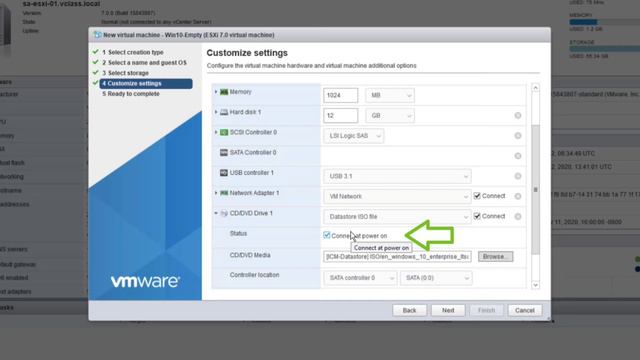Toggle CD/DVD Drive 1 Connect checkbox
Viewport: 640px width, 360px height.
point(477,216)
